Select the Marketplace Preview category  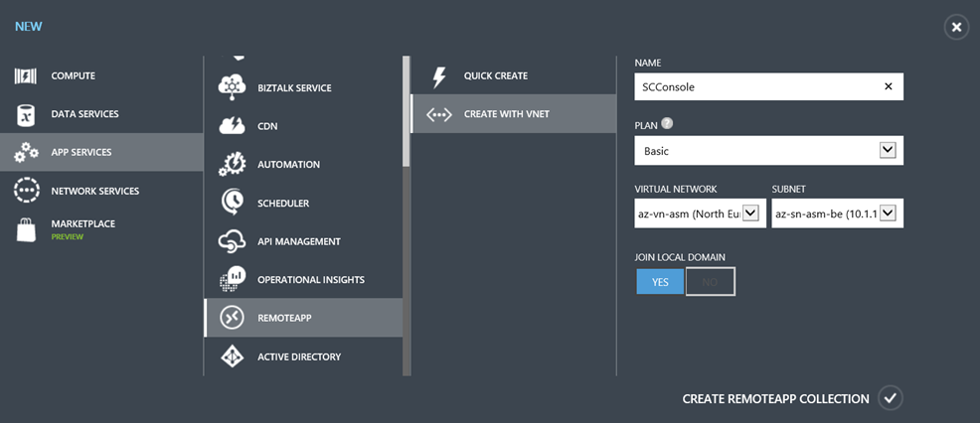pyautogui.click(x=101, y=229)
